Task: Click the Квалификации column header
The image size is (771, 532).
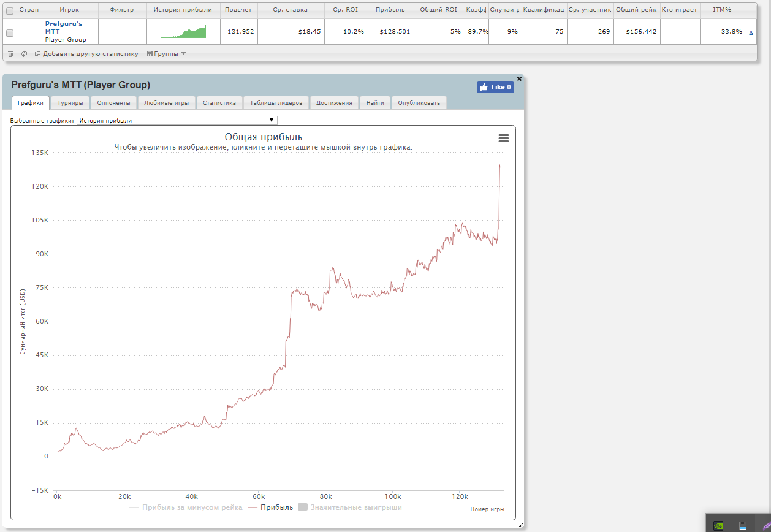Action: tap(544, 10)
